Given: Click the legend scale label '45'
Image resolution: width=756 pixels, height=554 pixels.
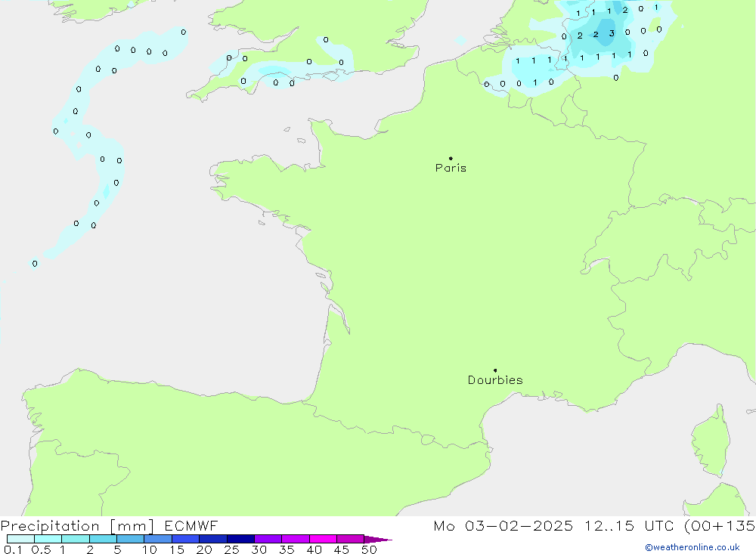Looking at the screenshot, I should [x=342, y=549].
